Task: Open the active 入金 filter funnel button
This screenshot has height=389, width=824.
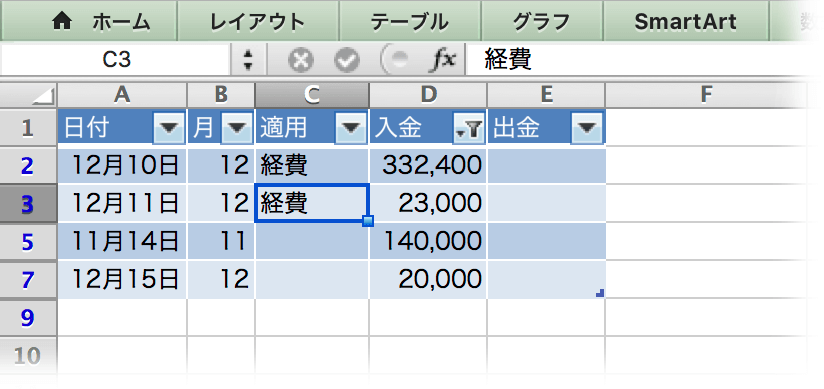Action: point(468,127)
